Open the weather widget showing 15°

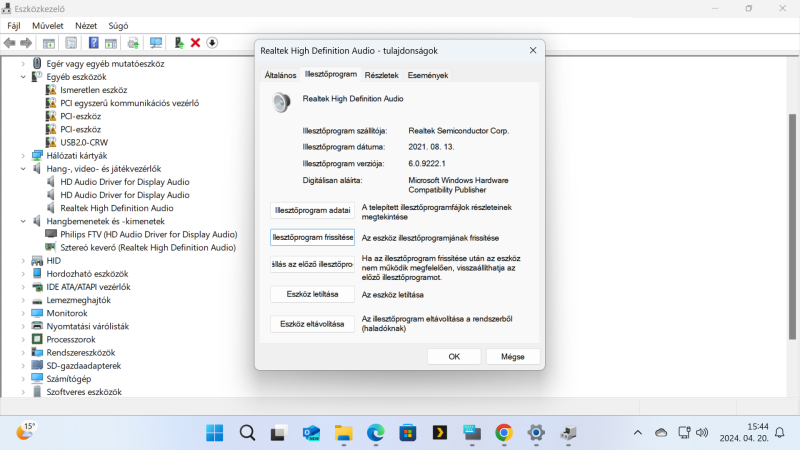pyautogui.click(x=24, y=432)
